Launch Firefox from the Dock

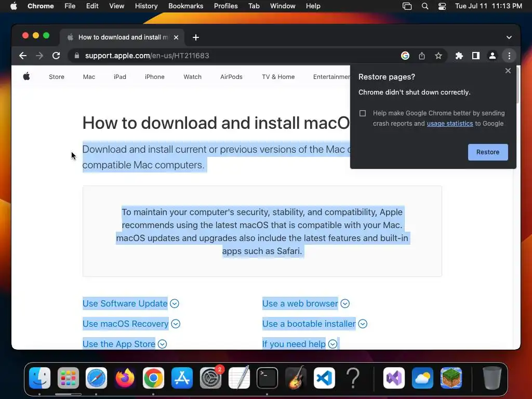tap(125, 378)
